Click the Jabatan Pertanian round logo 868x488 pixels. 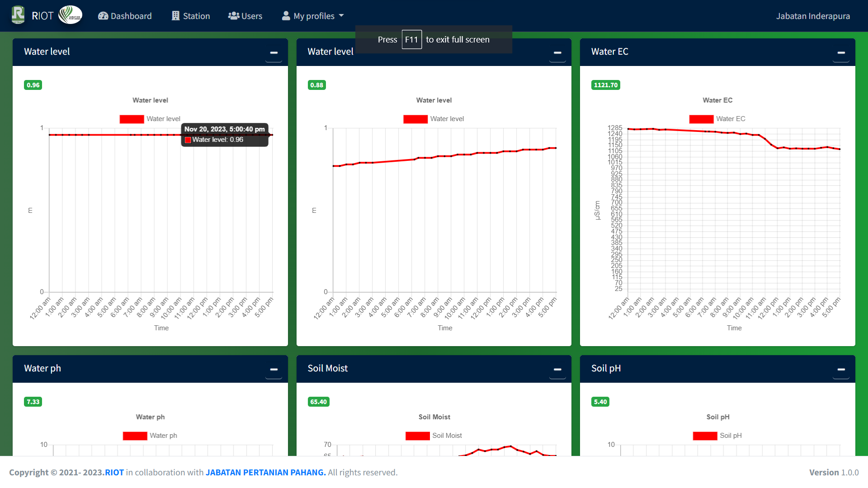71,15
